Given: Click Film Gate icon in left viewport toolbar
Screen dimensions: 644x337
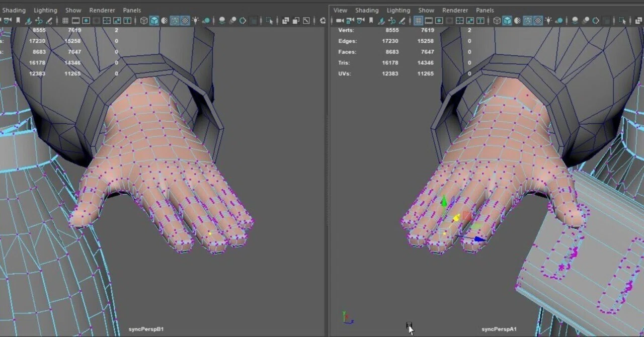Looking at the screenshot, I should point(75,21).
